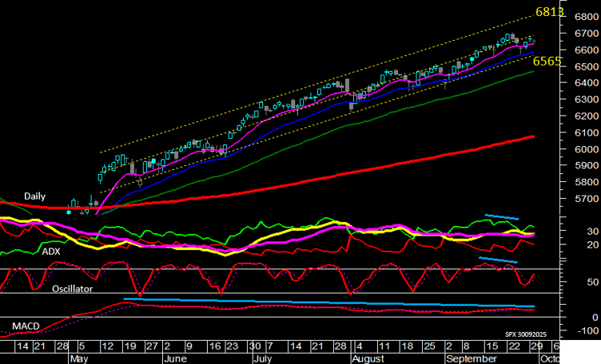Click the SPX 30092025 ticker stamp
The height and width of the screenshot is (364, 601).
point(527,334)
